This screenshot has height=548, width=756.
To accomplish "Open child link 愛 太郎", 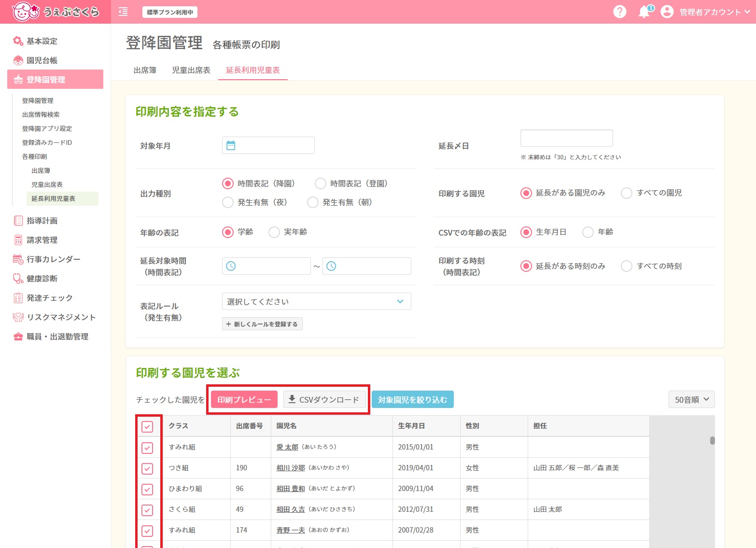I will [287, 447].
